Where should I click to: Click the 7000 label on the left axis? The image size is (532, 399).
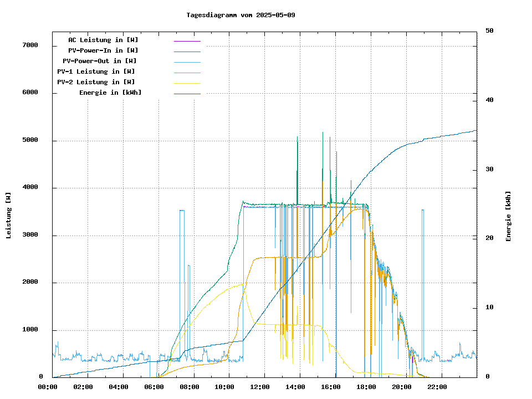29,45
